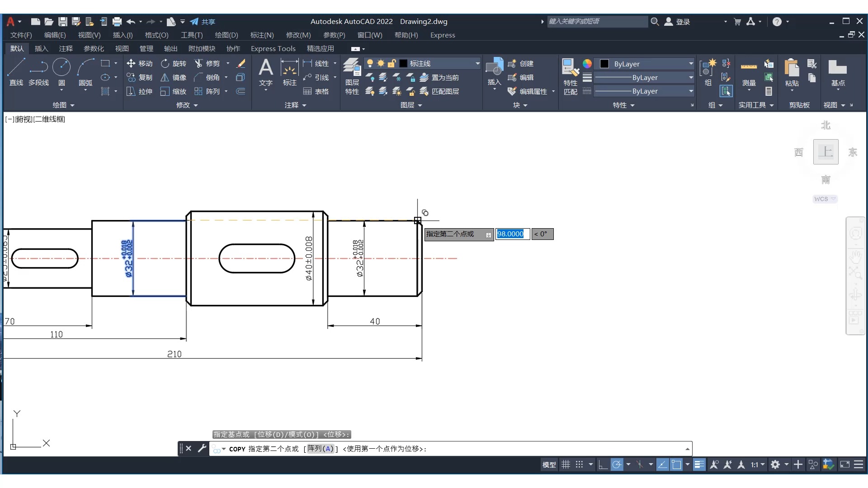
Task: Open the Text (文字) tool
Action: (265, 69)
